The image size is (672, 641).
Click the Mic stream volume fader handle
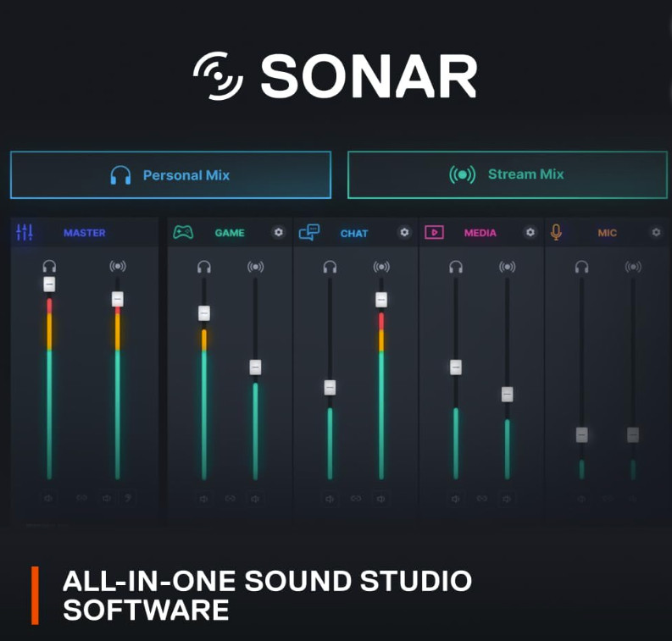[x=633, y=434]
